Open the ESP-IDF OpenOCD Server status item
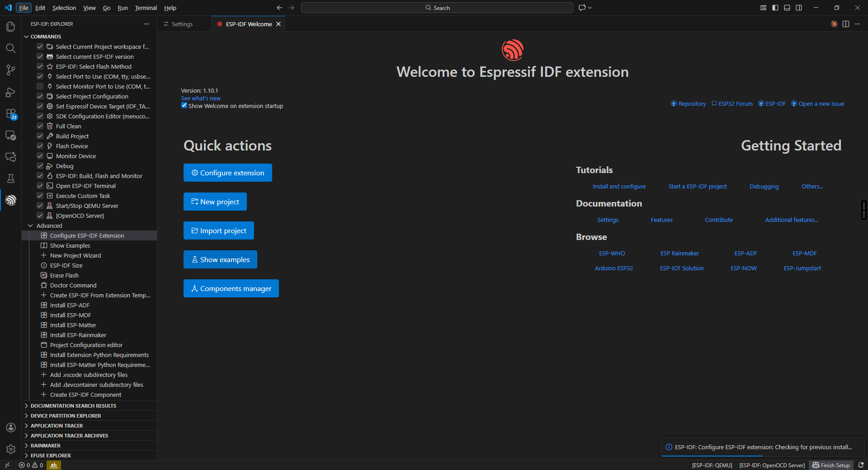868x470 pixels. [772, 465]
